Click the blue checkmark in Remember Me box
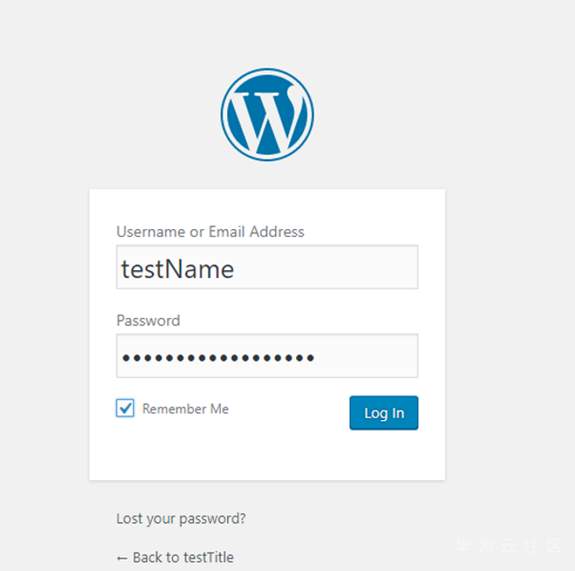This screenshot has height=571, width=575. (x=125, y=408)
